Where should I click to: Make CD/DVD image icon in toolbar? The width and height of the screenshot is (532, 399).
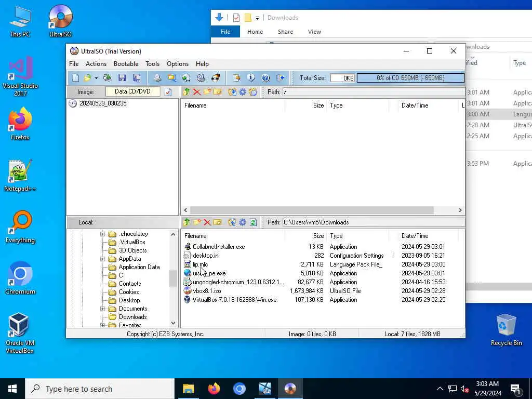pyautogui.click(x=157, y=78)
